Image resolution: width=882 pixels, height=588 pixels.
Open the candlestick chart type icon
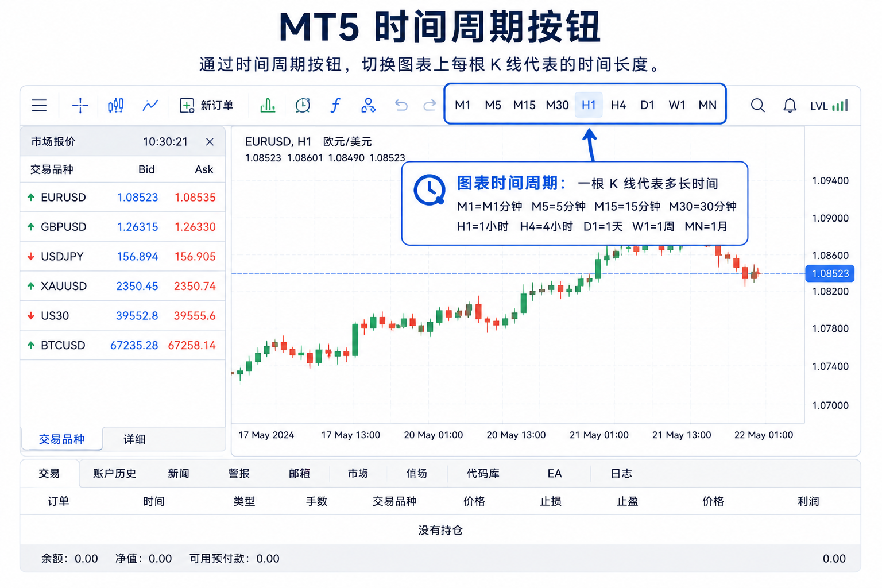(115, 106)
